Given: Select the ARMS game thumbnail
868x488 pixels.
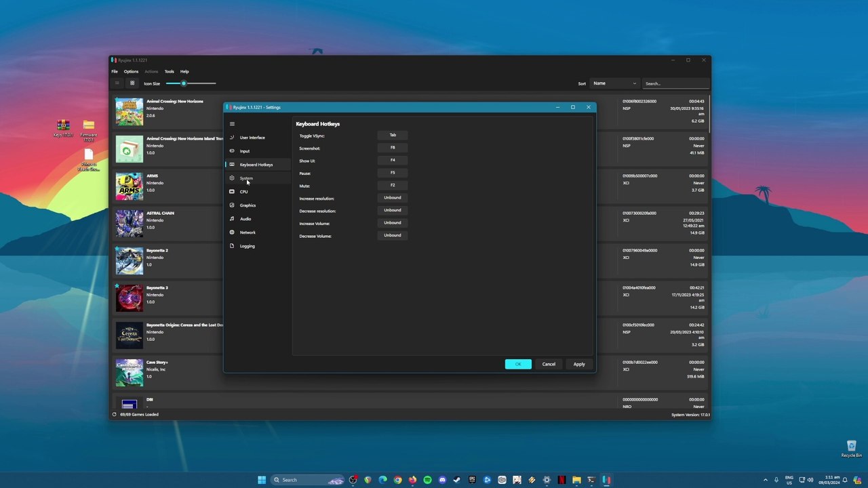Looking at the screenshot, I should pyautogui.click(x=129, y=186).
